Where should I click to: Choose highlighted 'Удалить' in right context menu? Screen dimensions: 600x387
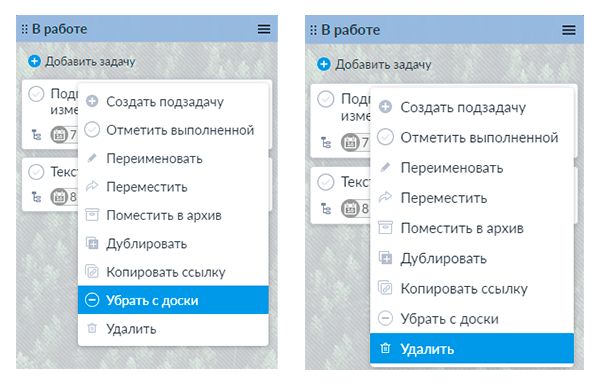pyautogui.click(x=472, y=349)
